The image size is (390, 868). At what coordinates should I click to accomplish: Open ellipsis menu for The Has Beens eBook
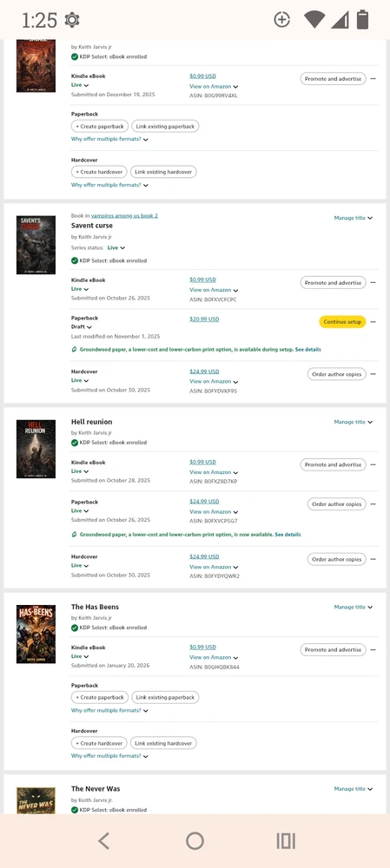pyautogui.click(x=373, y=649)
